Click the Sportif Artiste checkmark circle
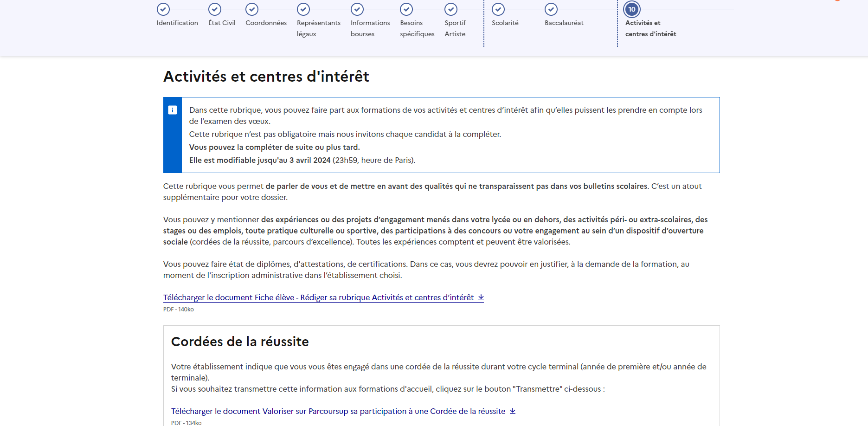This screenshot has height=426, width=868. point(451,9)
